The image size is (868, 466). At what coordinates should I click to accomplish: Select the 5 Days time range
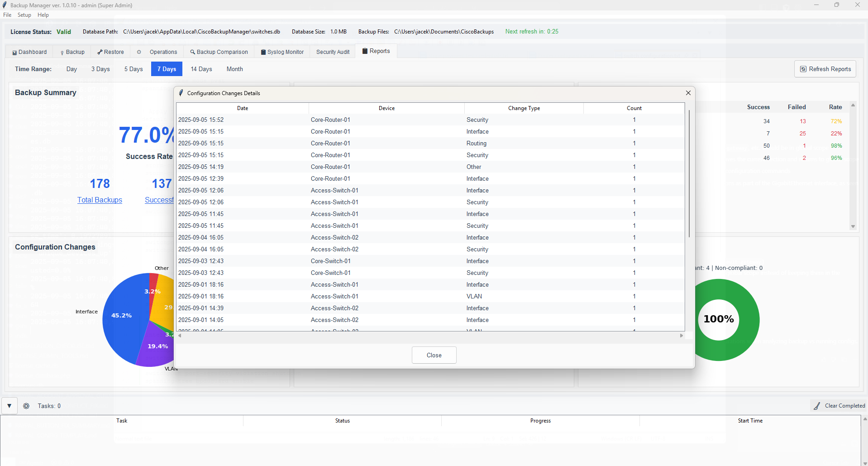pyautogui.click(x=134, y=69)
